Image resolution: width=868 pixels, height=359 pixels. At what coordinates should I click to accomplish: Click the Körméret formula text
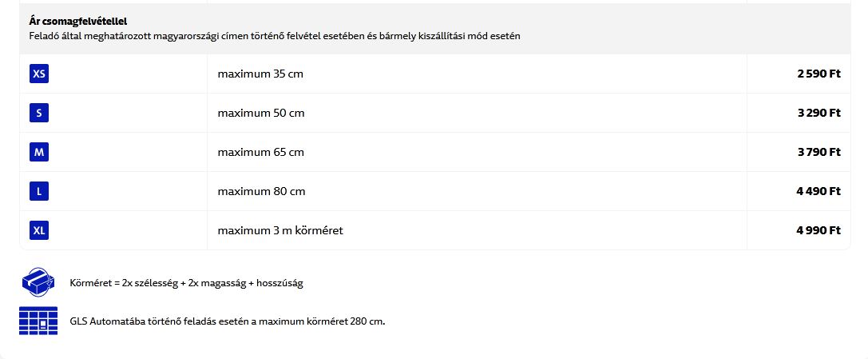(186, 283)
